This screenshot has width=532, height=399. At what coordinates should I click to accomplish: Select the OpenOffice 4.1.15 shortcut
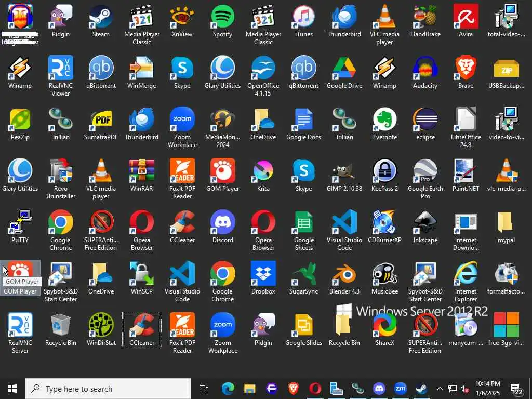(x=263, y=76)
